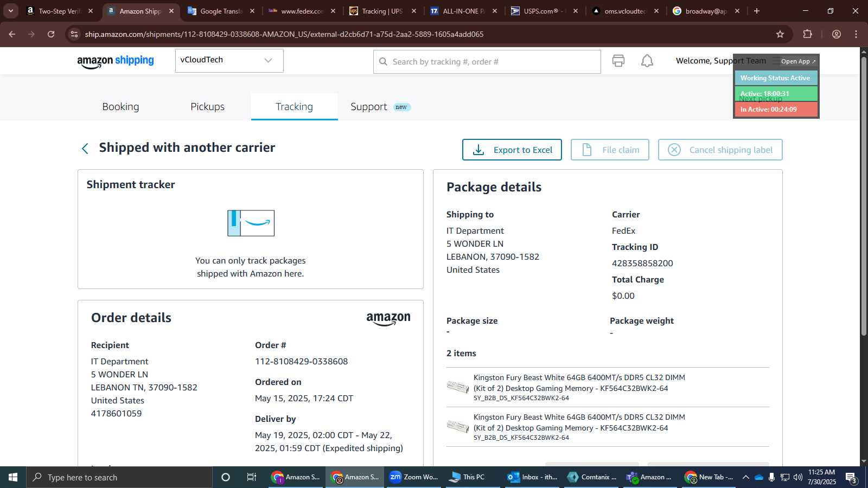Open the Support tab
Image resolution: width=868 pixels, height=488 pixels.
coord(369,107)
